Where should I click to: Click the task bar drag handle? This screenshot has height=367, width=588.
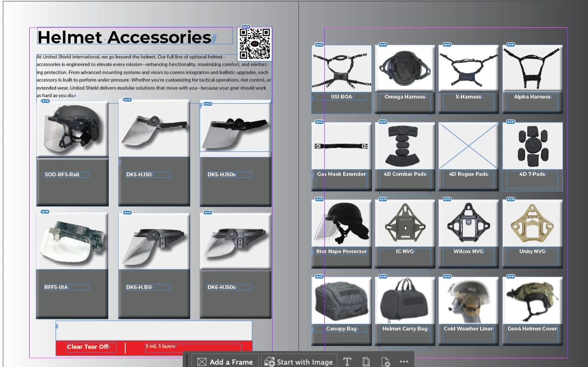click(187, 361)
